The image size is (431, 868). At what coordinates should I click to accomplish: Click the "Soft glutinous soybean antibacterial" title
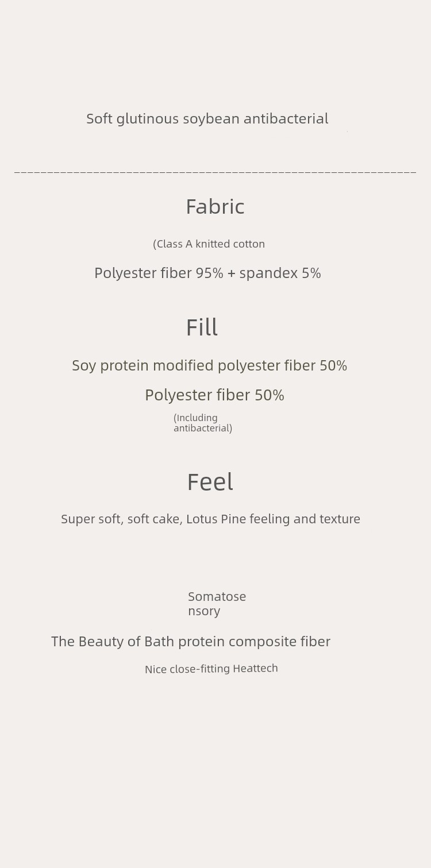click(x=207, y=119)
